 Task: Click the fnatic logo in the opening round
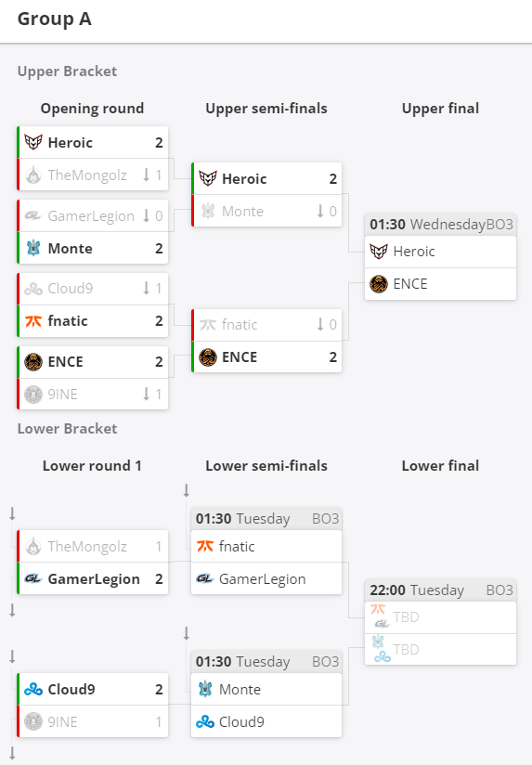pyautogui.click(x=33, y=321)
